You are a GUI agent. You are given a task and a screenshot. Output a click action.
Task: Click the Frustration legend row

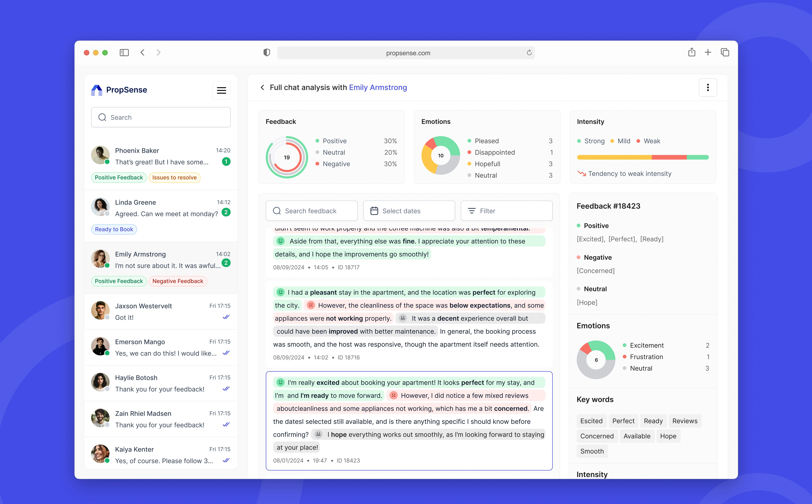click(x=666, y=357)
